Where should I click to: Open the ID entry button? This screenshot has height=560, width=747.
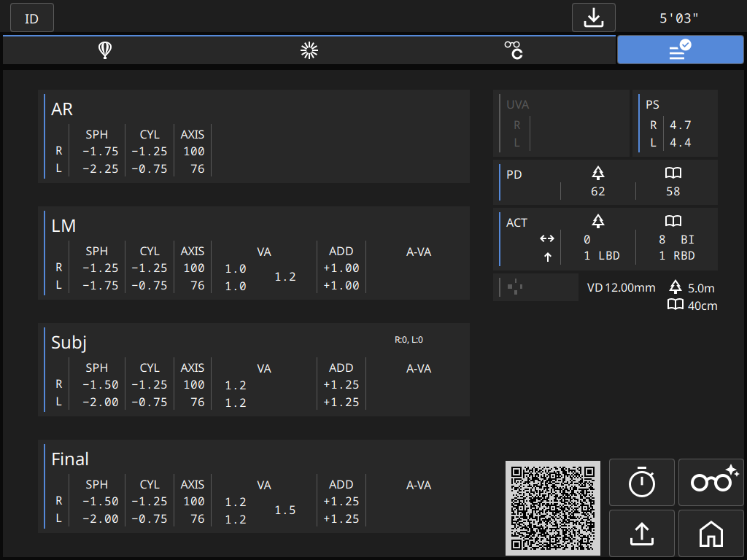[x=32, y=18]
